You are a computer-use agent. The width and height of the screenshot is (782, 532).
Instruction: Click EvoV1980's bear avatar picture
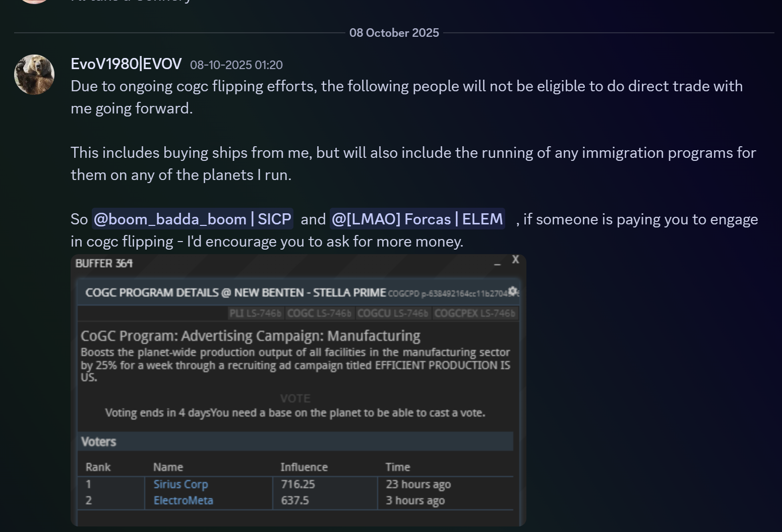[x=34, y=75]
